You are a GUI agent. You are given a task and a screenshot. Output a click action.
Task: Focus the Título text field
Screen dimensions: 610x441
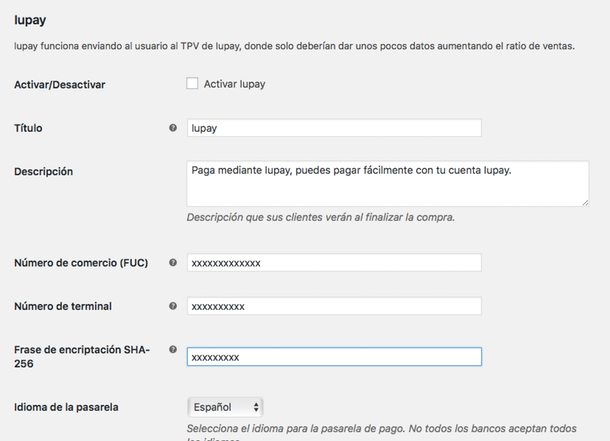pyautogui.click(x=334, y=128)
